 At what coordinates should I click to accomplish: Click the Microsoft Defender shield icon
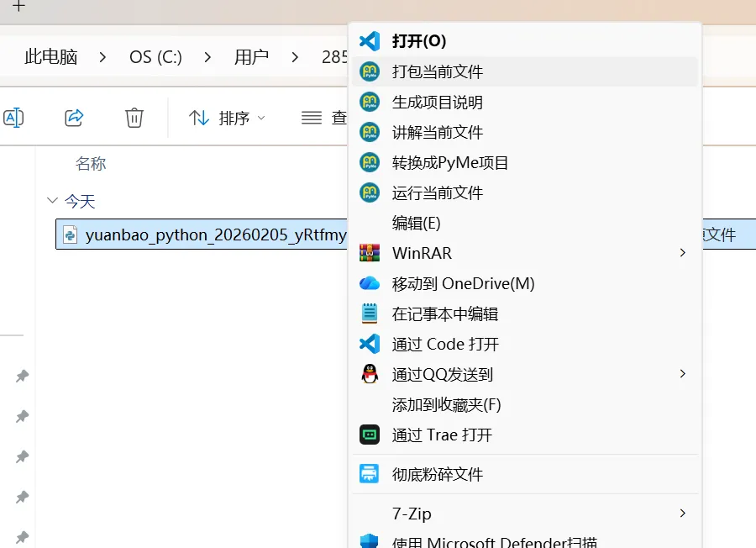pyautogui.click(x=370, y=540)
